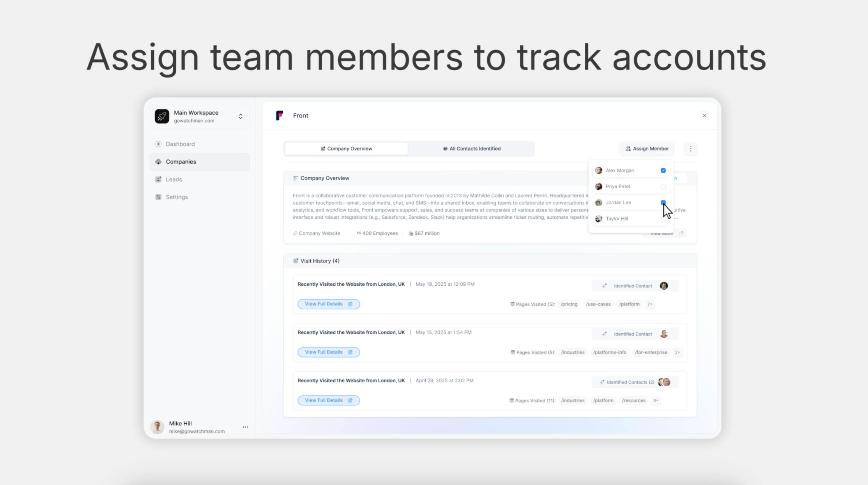Viewport: 868px width, 485px height.
Task: Open the Leads section
Action: (x=200, y=179)
